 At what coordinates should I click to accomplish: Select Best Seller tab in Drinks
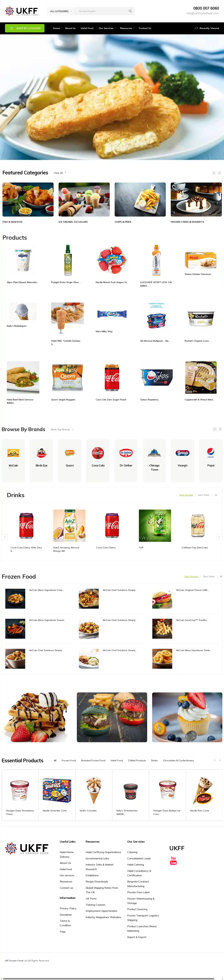(204, 495)
